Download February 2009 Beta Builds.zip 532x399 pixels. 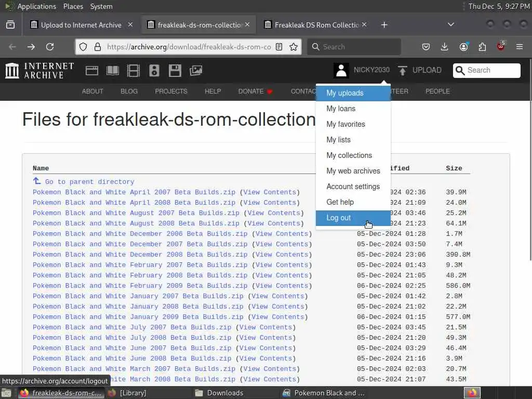point(140,286)
